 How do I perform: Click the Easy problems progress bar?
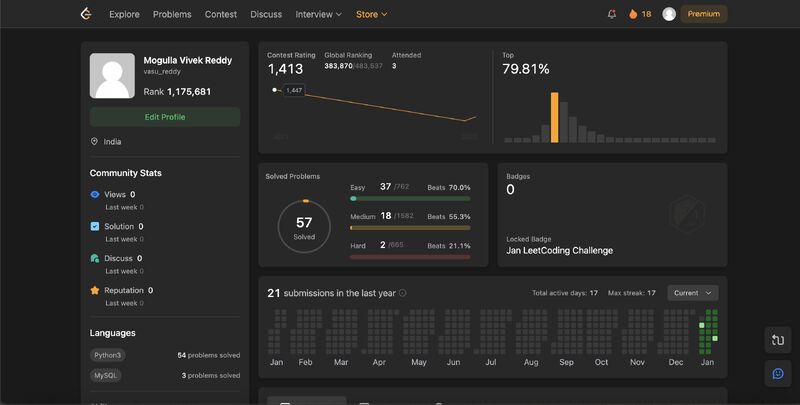point(410,198)
